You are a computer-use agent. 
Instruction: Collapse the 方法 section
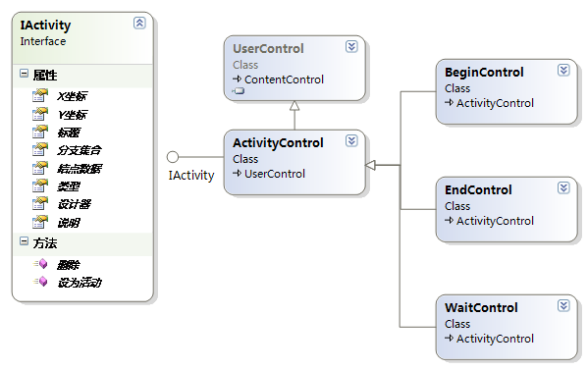point(24,241)
